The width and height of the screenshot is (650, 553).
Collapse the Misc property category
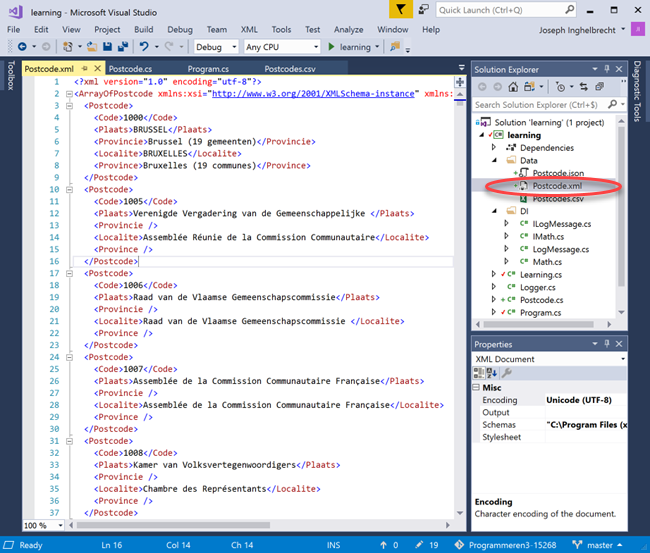point(477,387)
